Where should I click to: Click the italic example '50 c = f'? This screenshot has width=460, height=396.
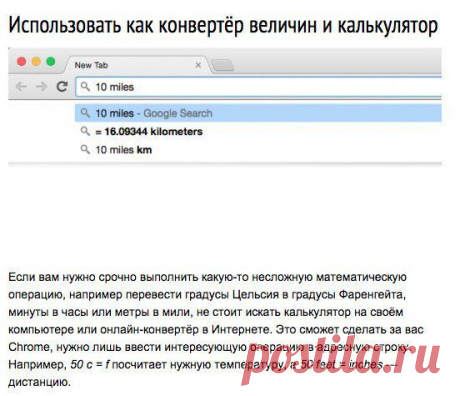90,364
